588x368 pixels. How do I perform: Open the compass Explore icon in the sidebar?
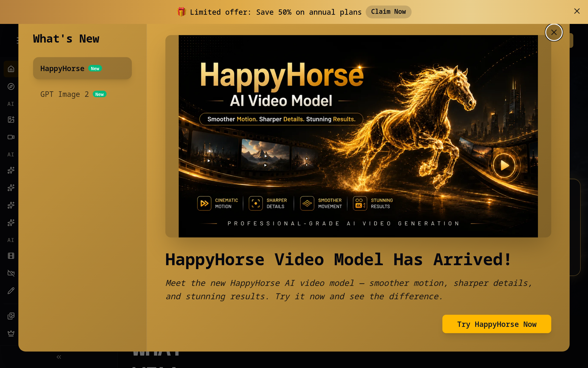pos(11,86)
